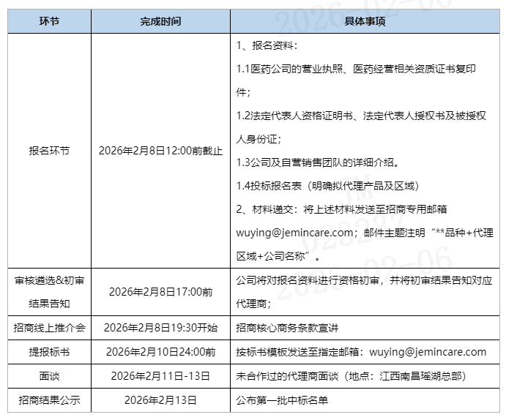Click the 1、报名资料 heading line
Viewport: 506px width, 420px height.
pos(267,46)
